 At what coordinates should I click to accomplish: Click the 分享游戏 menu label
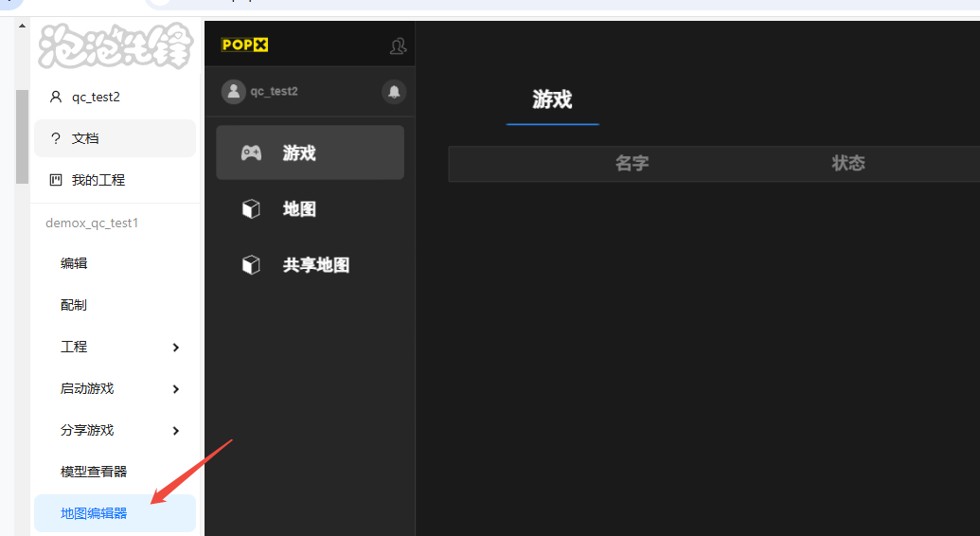(x=87, y=430)
